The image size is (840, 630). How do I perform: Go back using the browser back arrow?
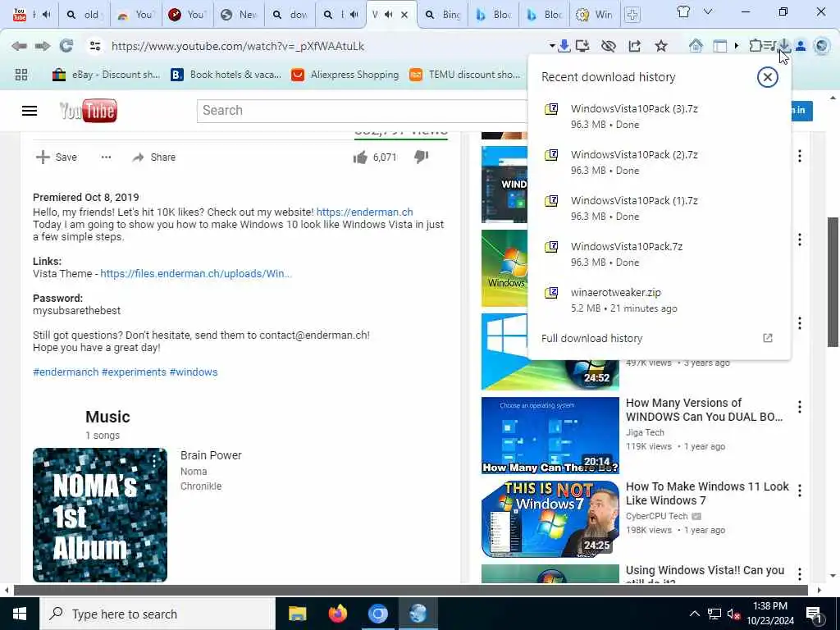[19, 46]
